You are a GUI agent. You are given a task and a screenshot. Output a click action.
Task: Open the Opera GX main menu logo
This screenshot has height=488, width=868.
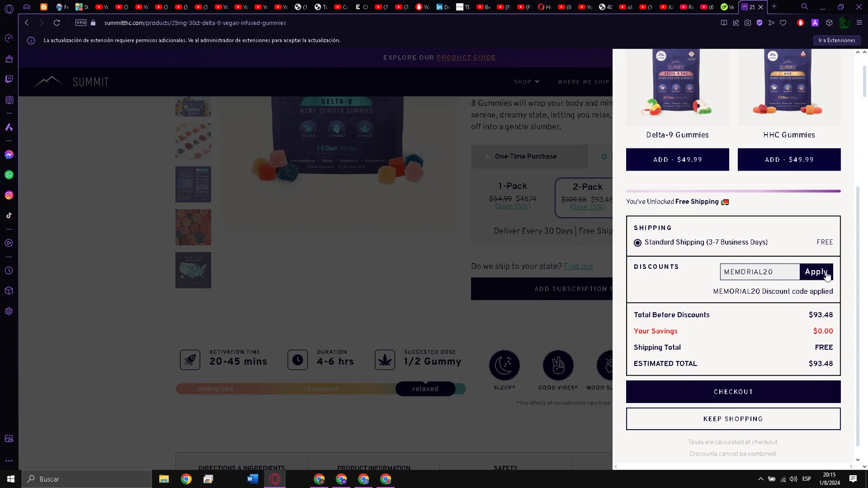pyautogui.click(x=9, y=9)
